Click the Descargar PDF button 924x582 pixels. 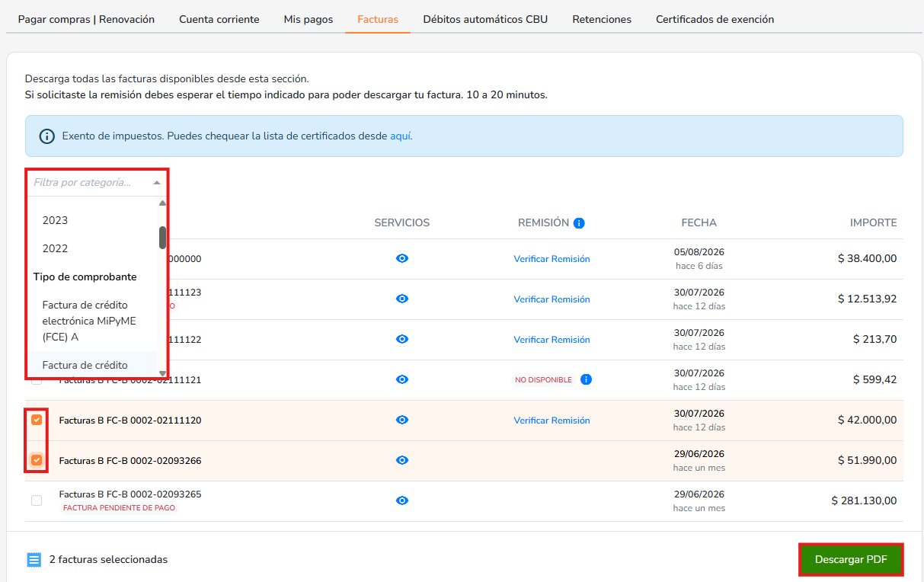[x=851, y=560]
